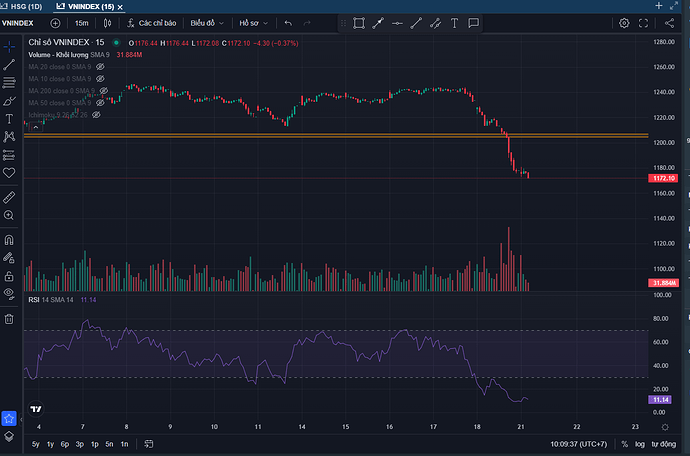Toggle magnet mode in left toolbar

pos(9,240)
